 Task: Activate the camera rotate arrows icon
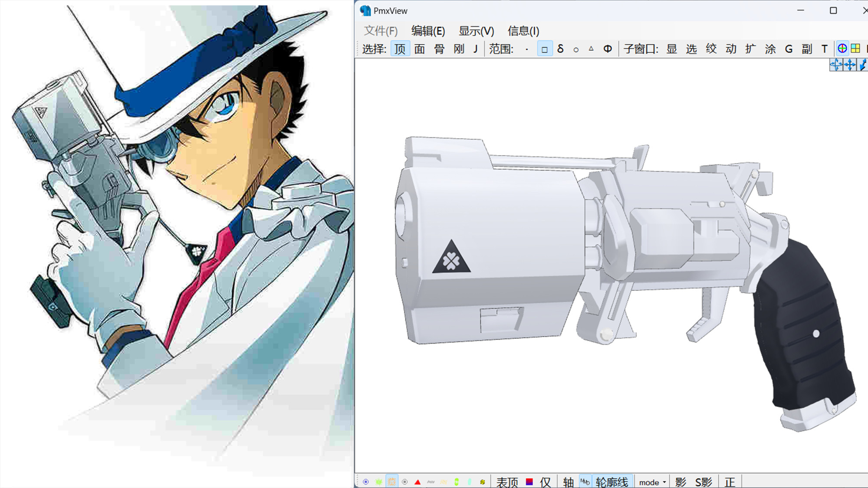point(836,65)
